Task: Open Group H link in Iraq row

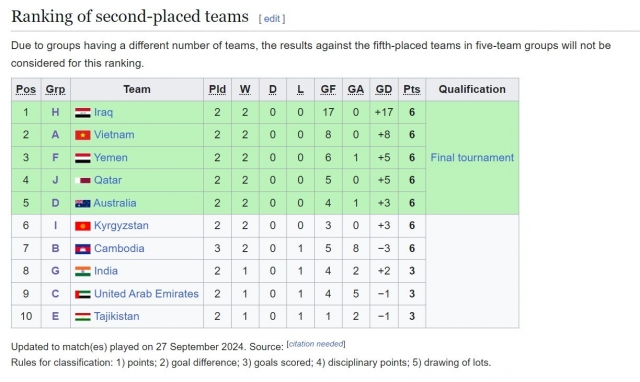Action: click(x=55, y=112)
